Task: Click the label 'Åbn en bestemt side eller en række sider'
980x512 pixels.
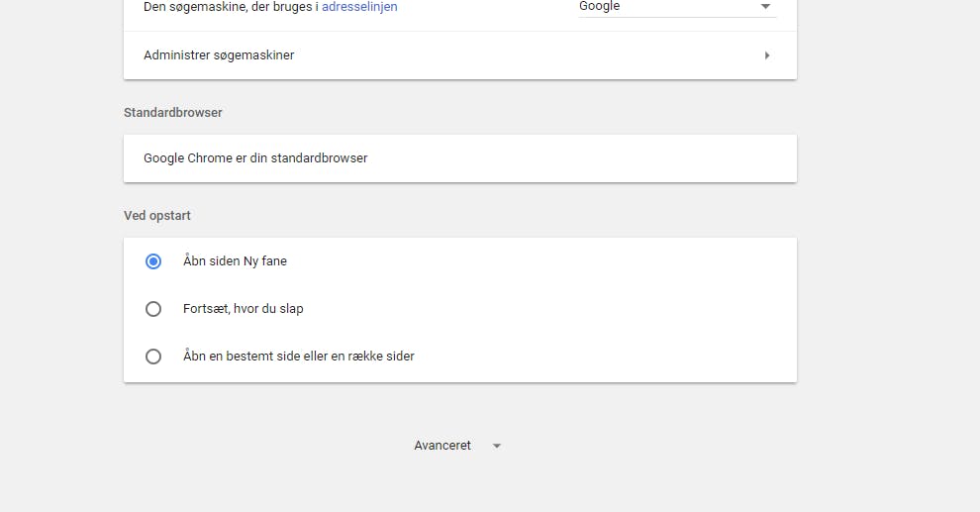Action: (299, 357)
